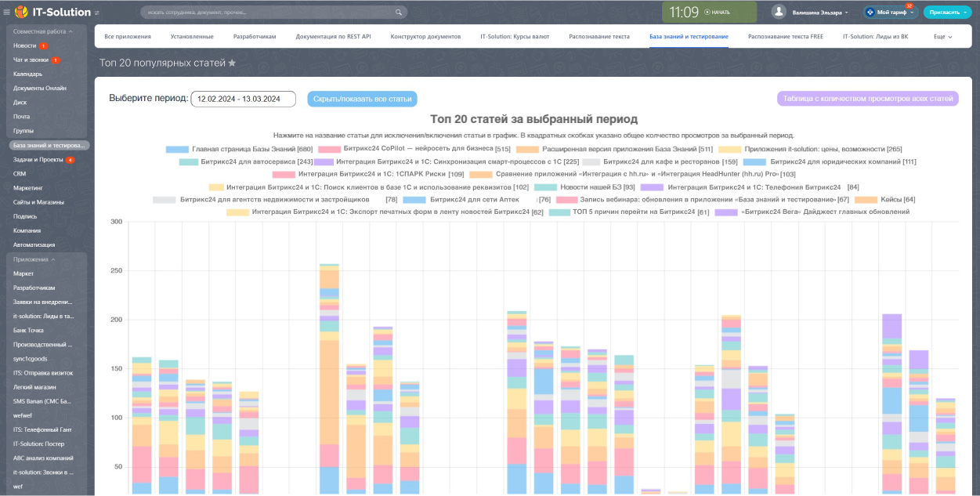Open Маркет in the sidebar
980x496 pixels.
(x=24, y=273)
